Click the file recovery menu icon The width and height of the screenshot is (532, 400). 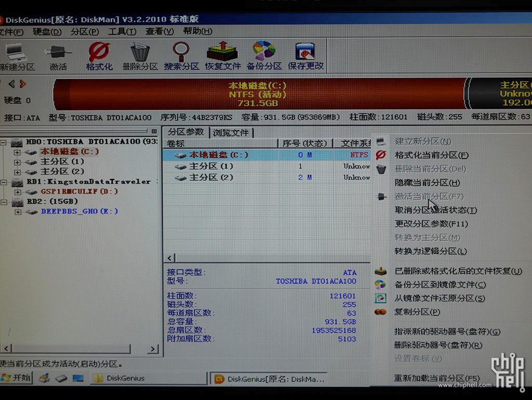coord(380,271)
